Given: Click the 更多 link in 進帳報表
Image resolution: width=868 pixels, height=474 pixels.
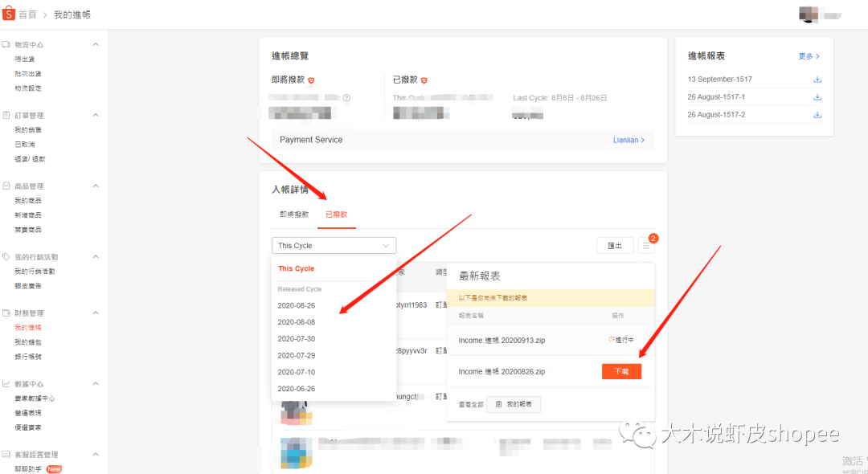Looking at the screenshot, I should (x=809, y=56).
